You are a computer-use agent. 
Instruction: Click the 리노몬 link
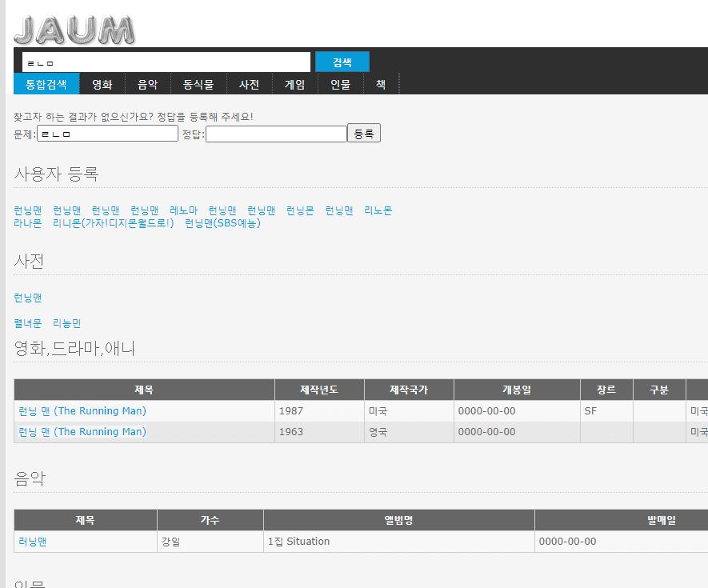(378, 210)
